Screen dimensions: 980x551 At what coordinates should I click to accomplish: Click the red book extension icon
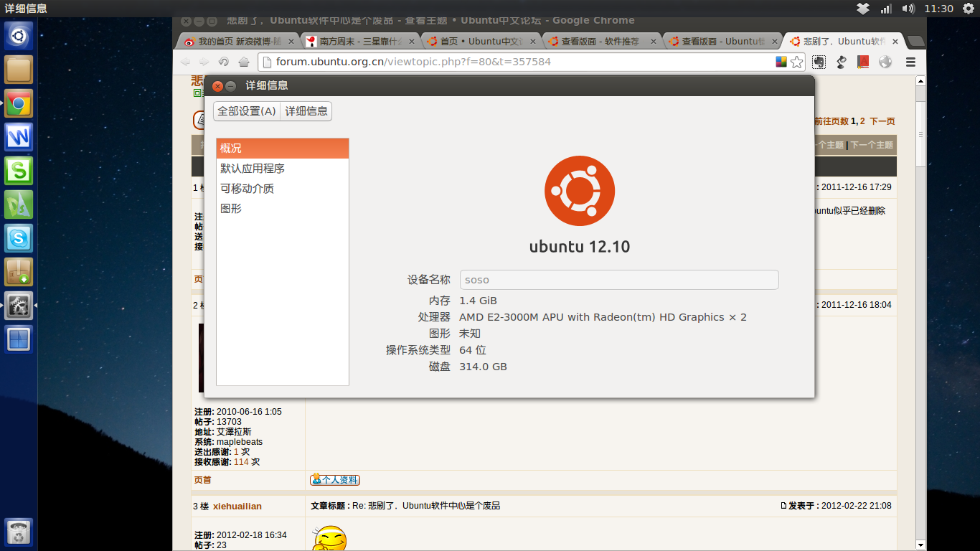tap(863, 62)
